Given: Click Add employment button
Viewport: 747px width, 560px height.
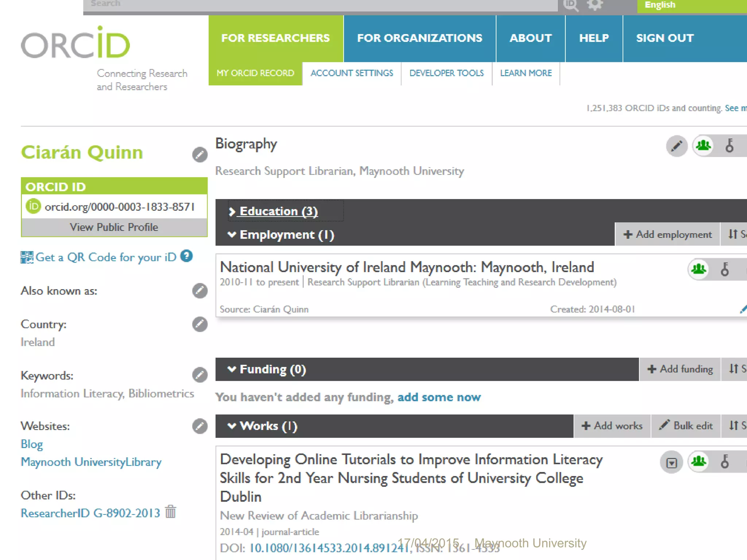Looking at the screenshot, I should pyautogui.click(x=667, y=234).
